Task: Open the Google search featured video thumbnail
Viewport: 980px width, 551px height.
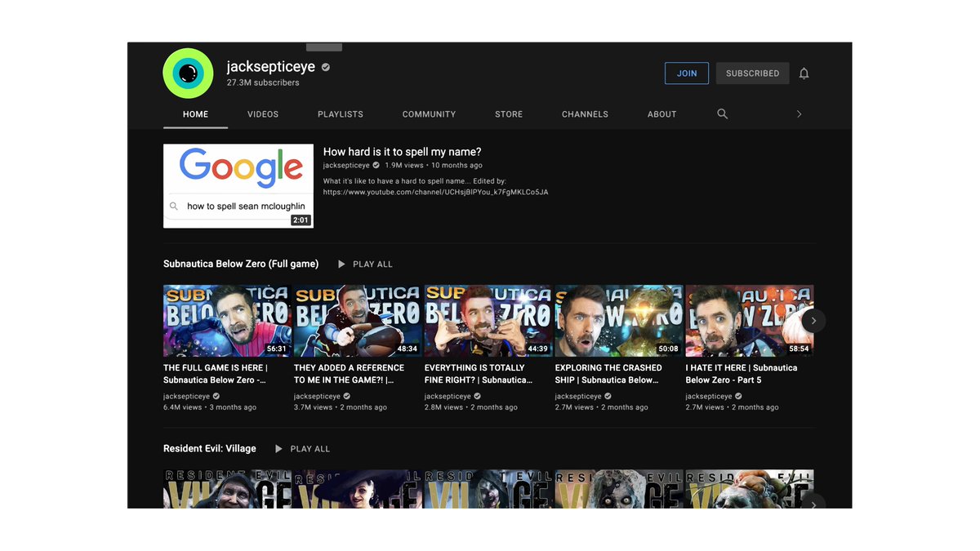Action: pyautogui.click(x=238, y=186)
